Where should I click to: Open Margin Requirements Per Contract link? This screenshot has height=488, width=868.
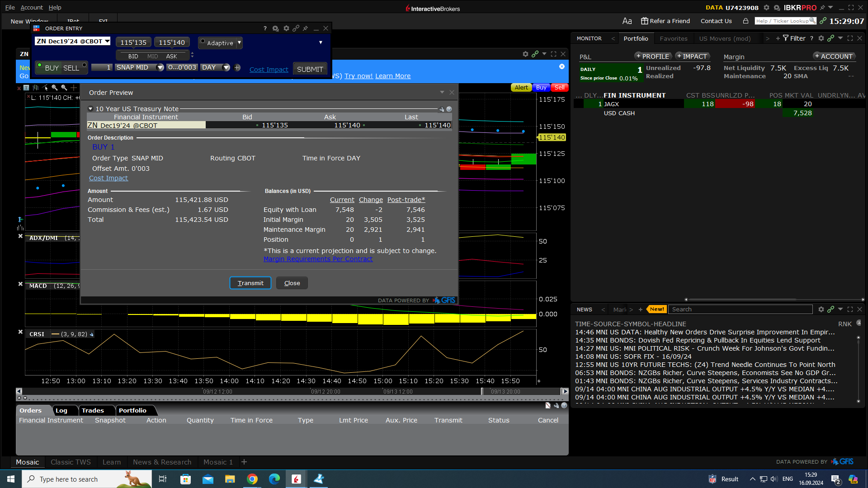[x=318, y=259]
